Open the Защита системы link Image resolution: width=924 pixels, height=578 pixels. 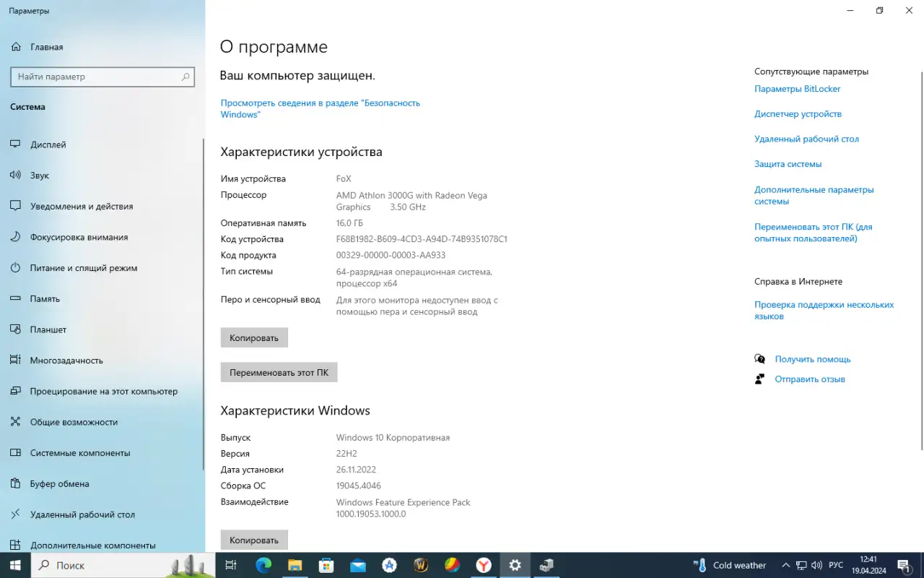788,164
